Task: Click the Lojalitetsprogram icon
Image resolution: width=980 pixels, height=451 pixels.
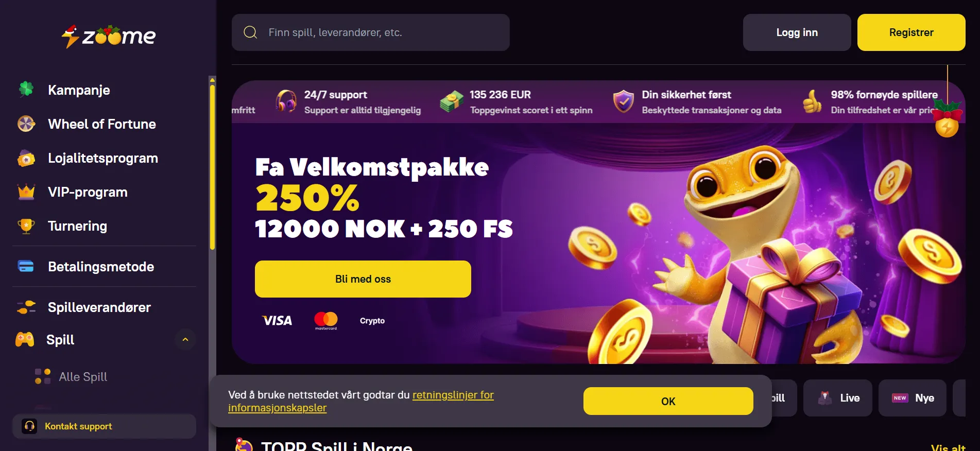Action: 26,158
